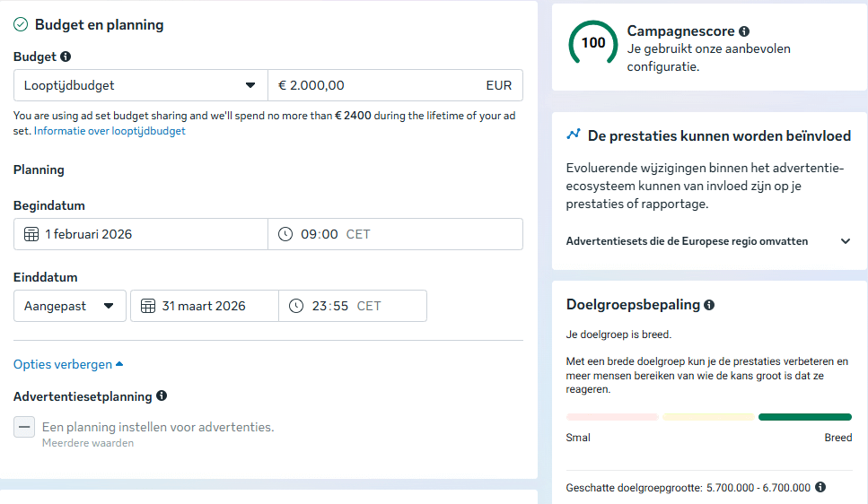Open the Looptijdbudget dropdown
Image resolution: width=868 pixels, height=504 pixels.
point(140,85)
